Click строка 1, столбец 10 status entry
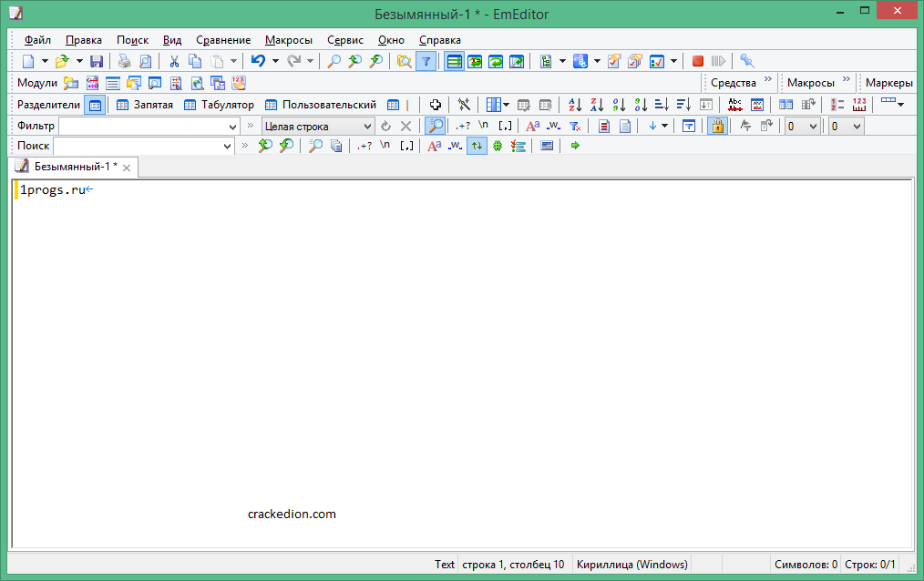Image resolution: width=924 pixels, height=581 pixels. pos(513,565)
